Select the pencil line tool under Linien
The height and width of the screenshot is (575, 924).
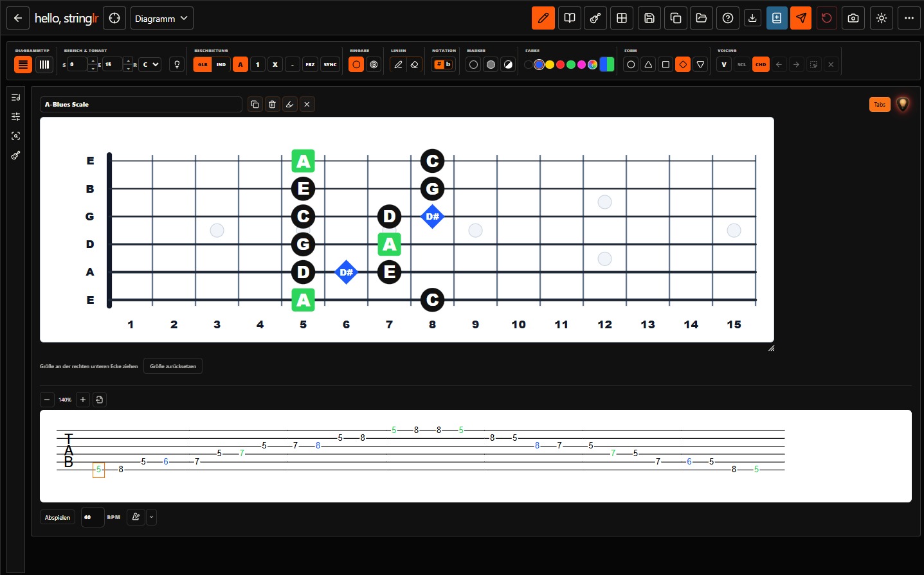(398, 64)
